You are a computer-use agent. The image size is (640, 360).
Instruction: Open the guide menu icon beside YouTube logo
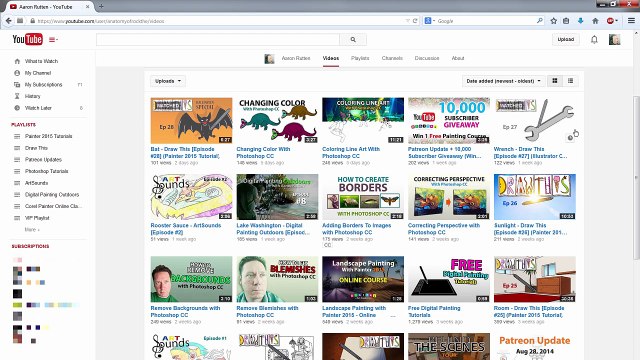(53, 40)
